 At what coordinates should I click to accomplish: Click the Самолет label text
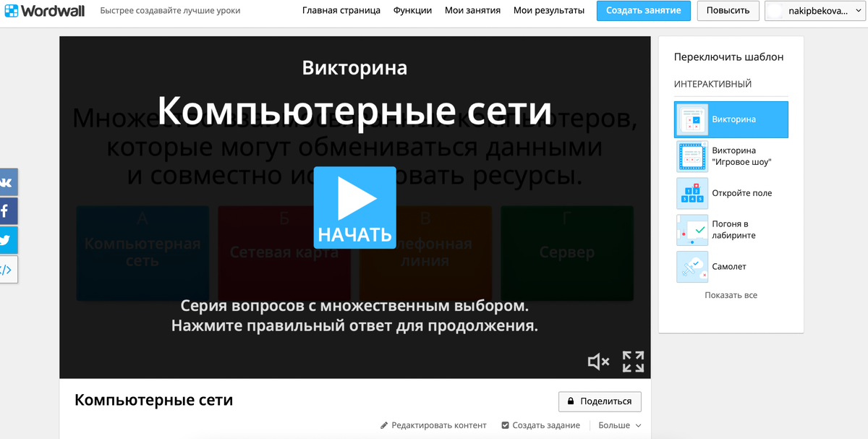click(x=729, y=267)
